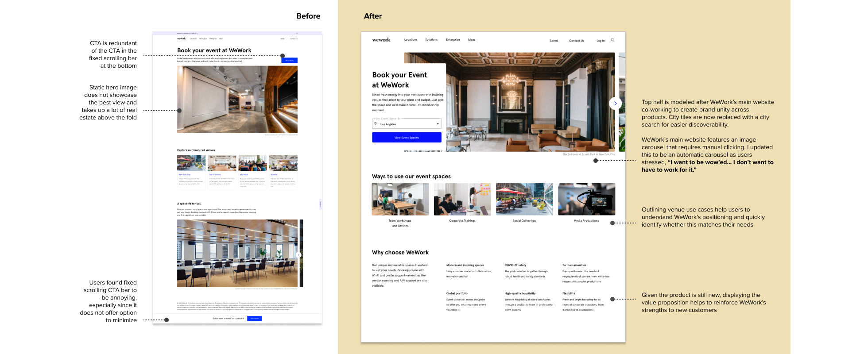
Task: Click blue quote button beside Before heading
Action: click(289, 60)
